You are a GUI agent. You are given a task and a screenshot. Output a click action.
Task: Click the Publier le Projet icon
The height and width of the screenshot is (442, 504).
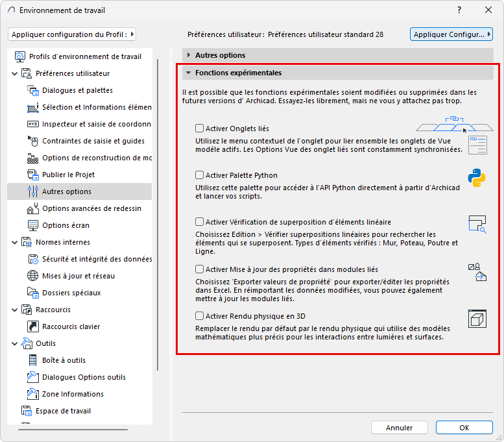point(33,175)
